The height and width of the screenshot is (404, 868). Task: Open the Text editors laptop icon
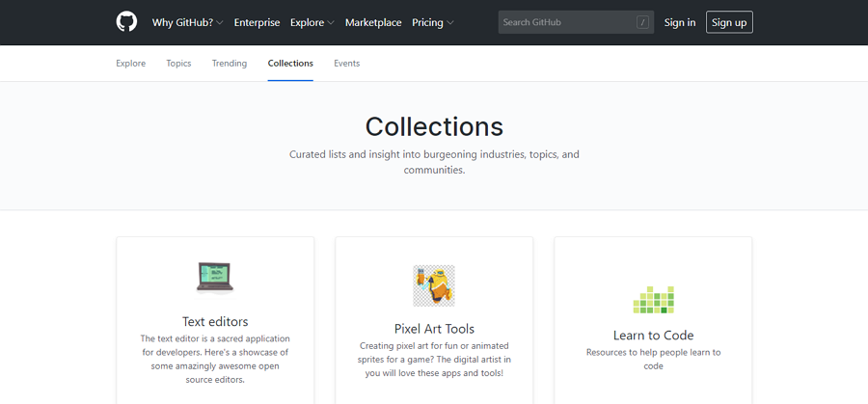point(215,279)
